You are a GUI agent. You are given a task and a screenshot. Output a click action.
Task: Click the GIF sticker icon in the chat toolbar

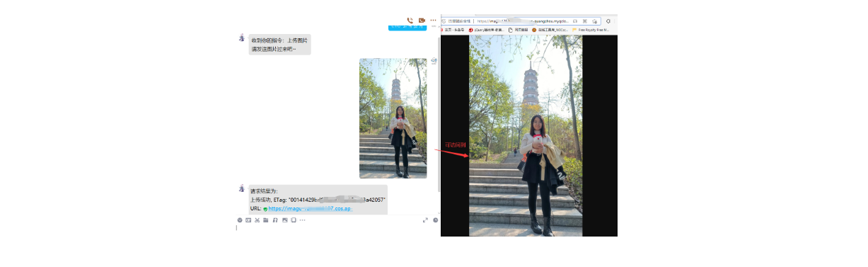pos(248,220)
